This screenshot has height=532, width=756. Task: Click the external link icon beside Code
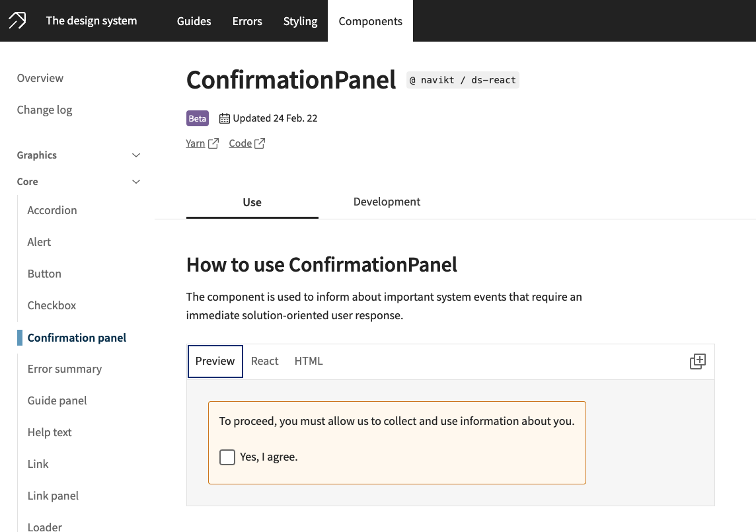pyautogui.click(x=260, y=143)
